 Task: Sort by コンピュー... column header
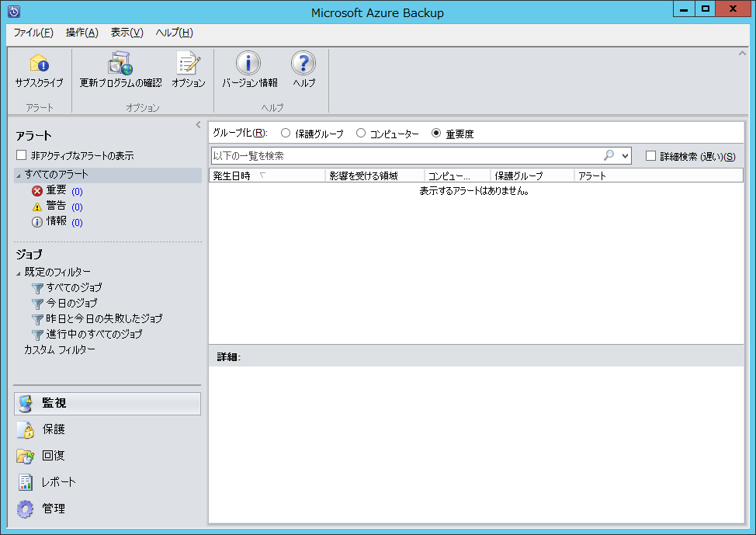(457, 175)
